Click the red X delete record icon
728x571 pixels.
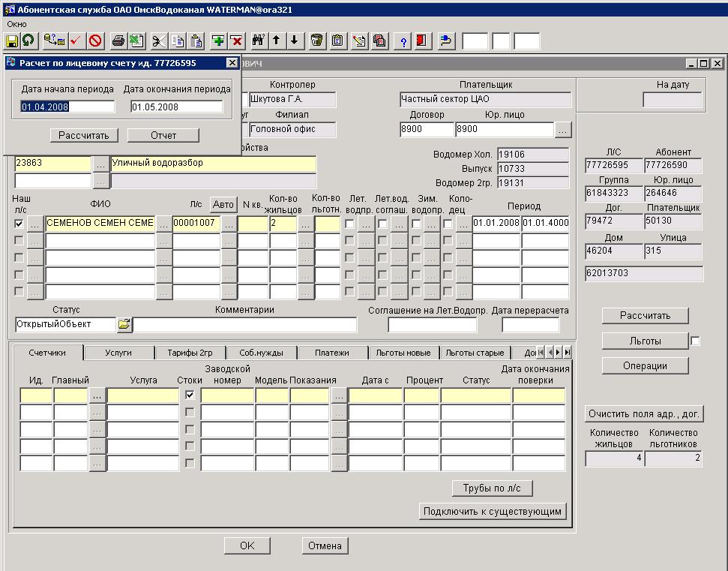236,41
